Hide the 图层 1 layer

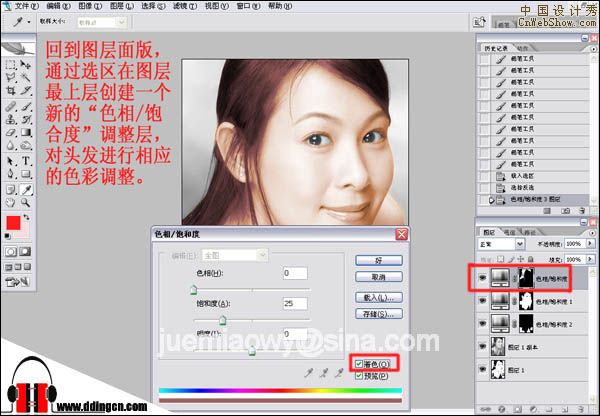click(483, 370)
